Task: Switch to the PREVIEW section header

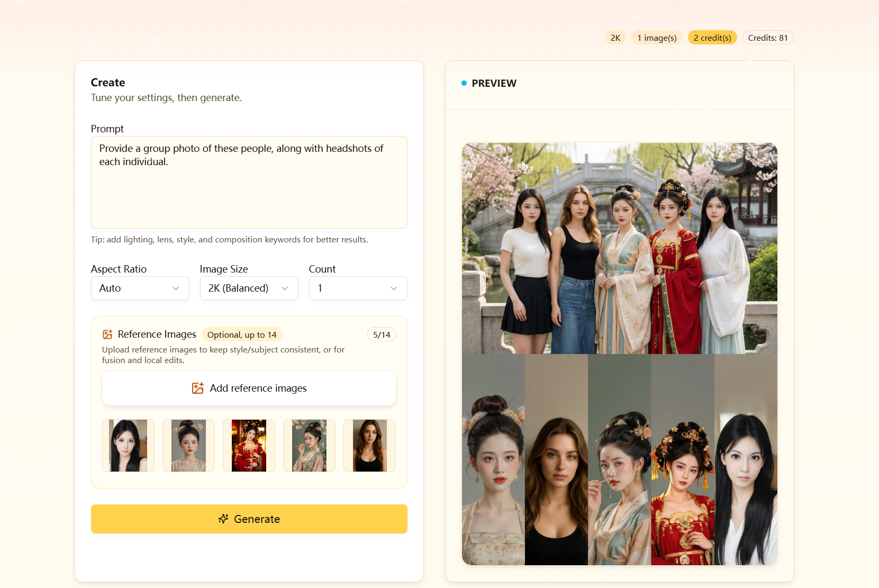Action: 494,83
